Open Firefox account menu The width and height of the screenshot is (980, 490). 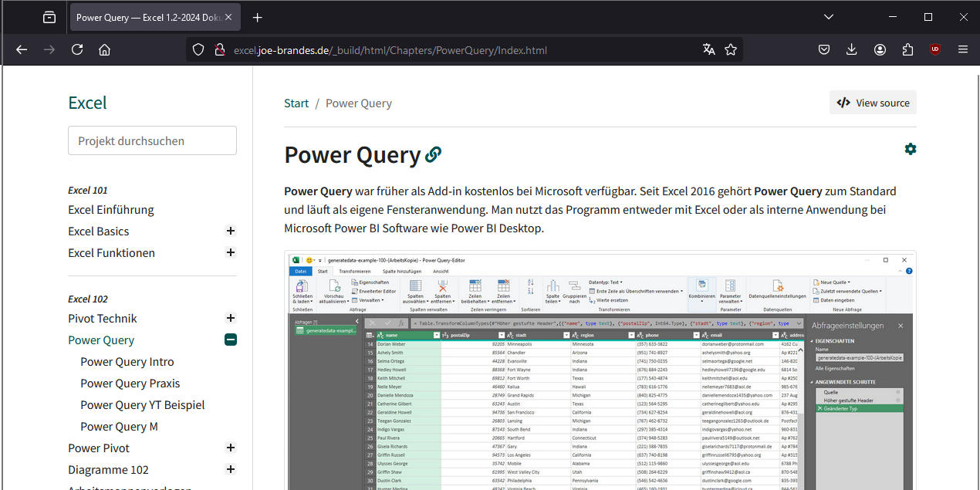(880, 49)
